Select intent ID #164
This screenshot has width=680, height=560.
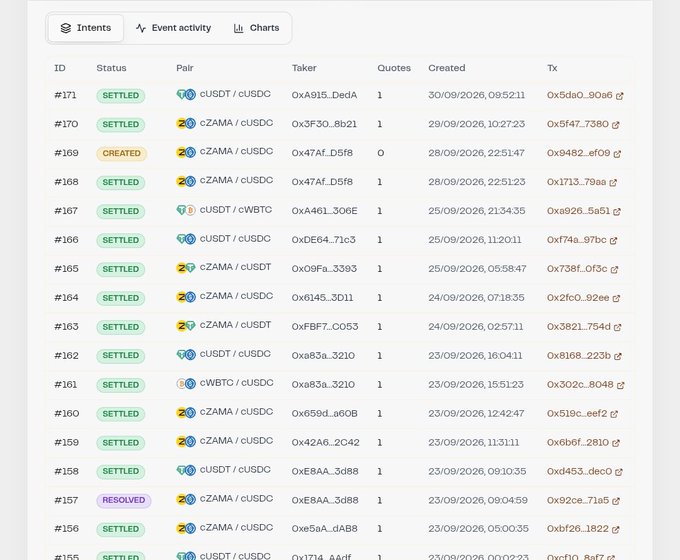[x=66, y=298]
